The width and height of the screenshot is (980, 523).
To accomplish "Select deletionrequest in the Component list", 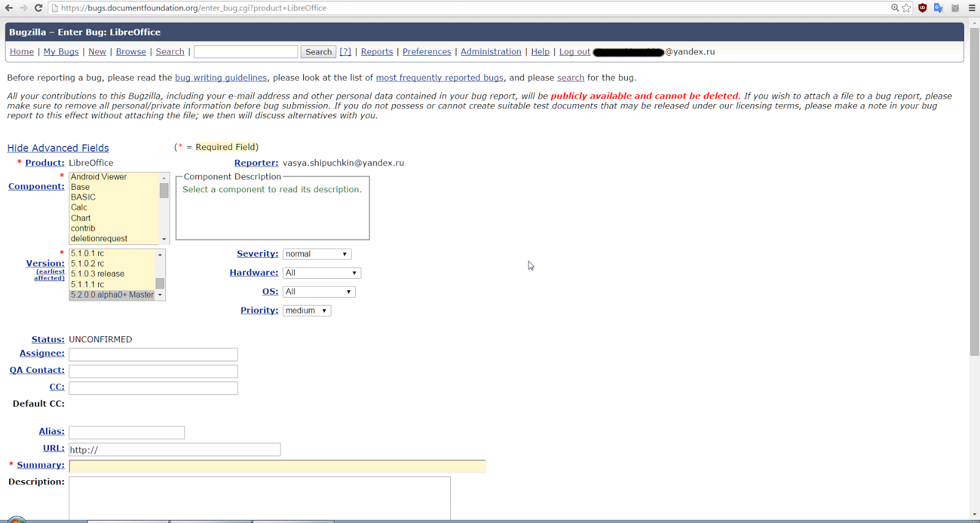I will pos(114,239).
